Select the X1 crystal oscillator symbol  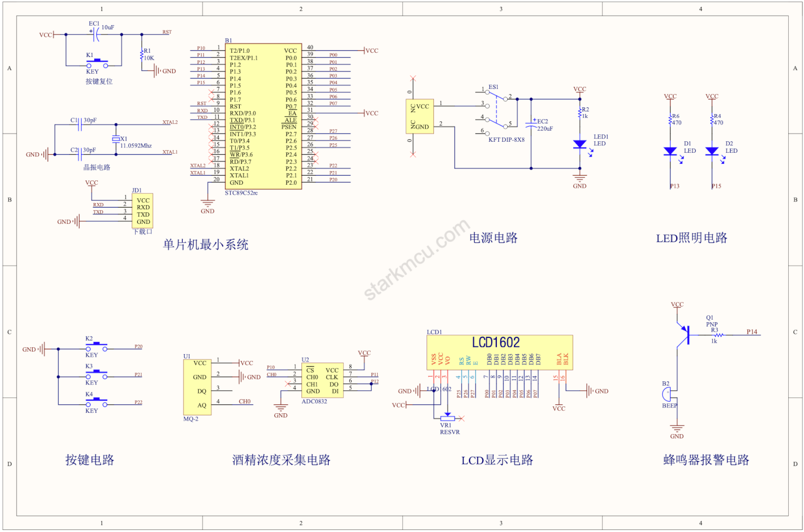[116, 140]
